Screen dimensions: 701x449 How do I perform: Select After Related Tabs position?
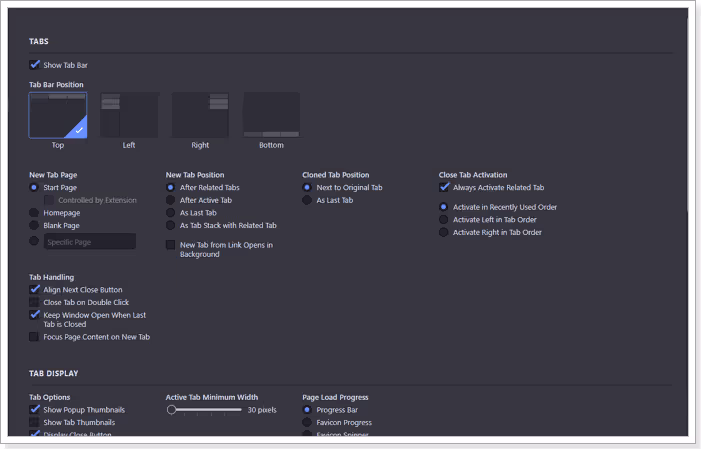pyautogui.click(x=170, y=187)
